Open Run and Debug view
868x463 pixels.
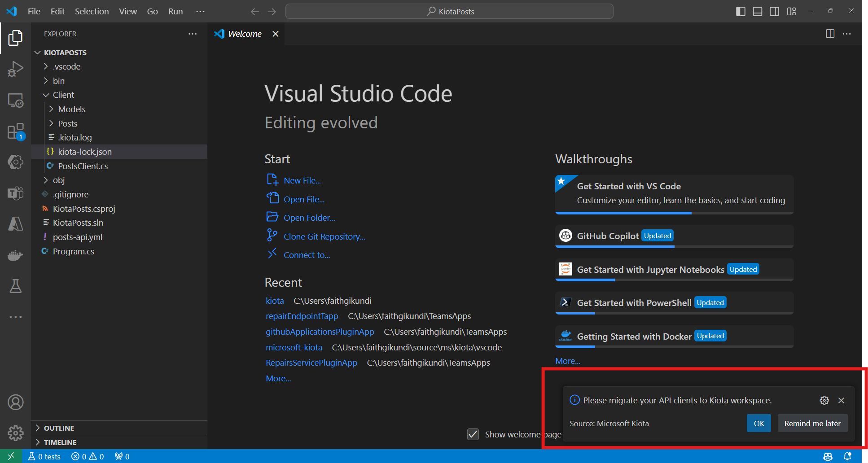coord(15,69)
